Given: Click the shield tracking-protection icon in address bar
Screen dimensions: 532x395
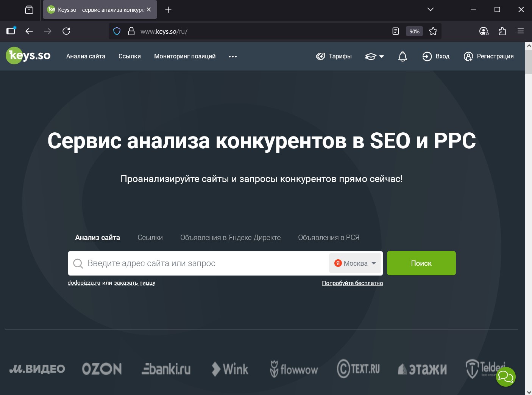Looking at the screenshot, I should [x=117, y=31].
